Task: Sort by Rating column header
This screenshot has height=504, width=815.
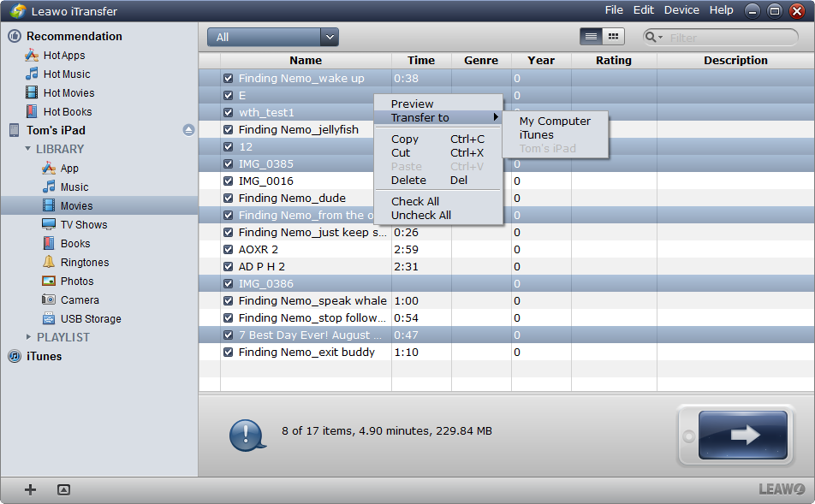Action: tap(613, 60)
